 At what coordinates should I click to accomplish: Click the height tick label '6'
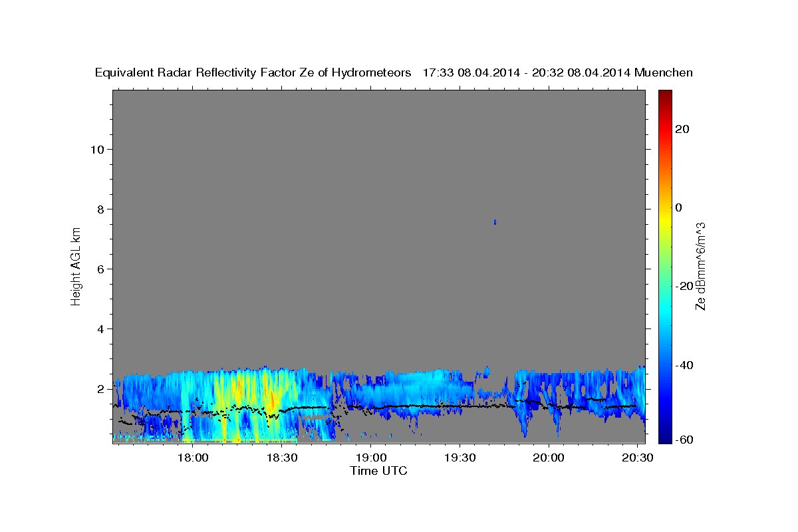click(101, 269)
